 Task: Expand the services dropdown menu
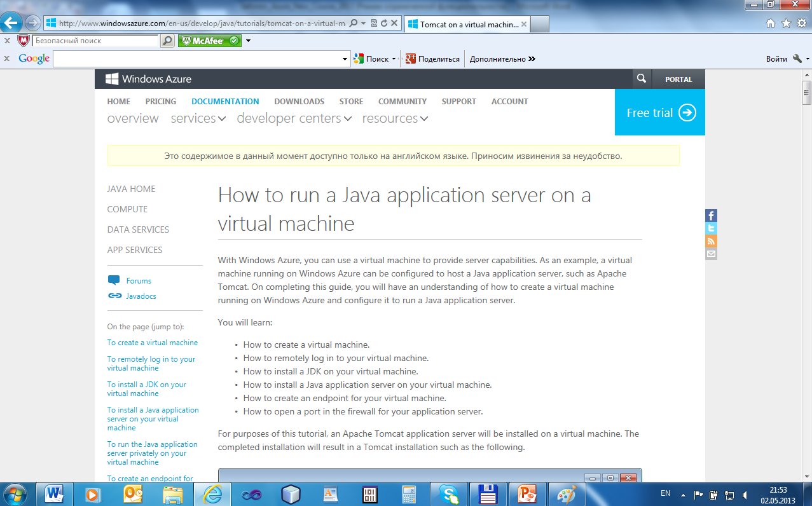tap(198, 118)
